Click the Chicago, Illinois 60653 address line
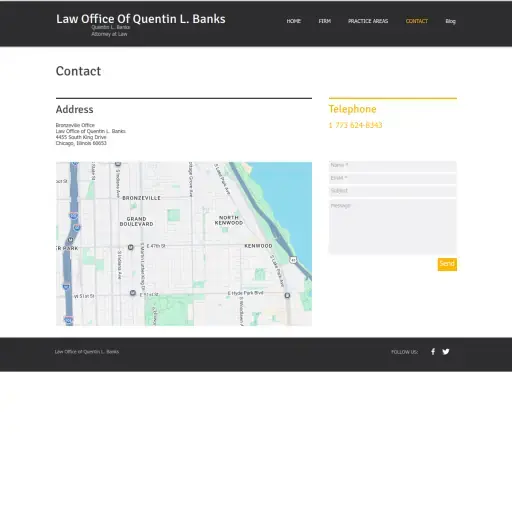 [x=81, y=143]
